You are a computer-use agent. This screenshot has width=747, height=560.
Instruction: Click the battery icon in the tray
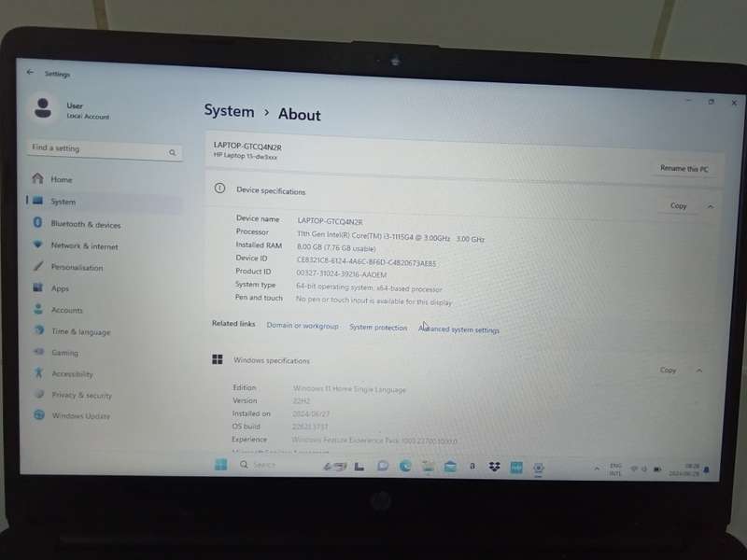(x=657, y=469)
